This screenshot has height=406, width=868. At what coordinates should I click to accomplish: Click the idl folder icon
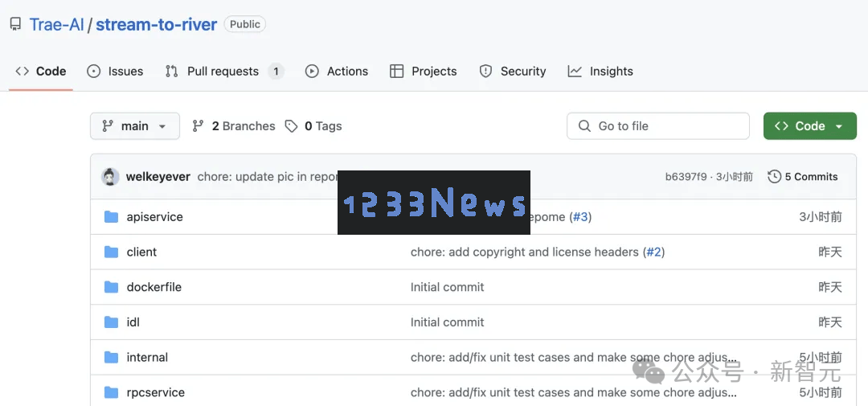(x=111, y=322)
